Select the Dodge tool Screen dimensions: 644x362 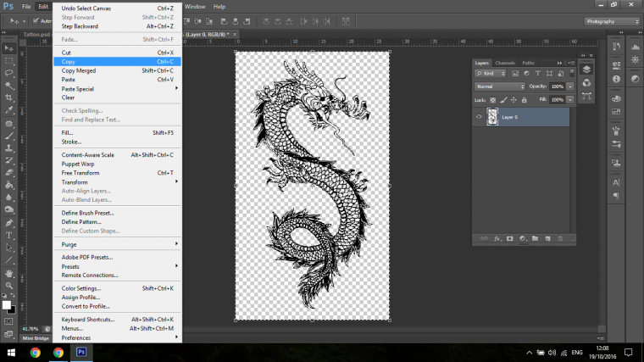click(x=8, y=209)
